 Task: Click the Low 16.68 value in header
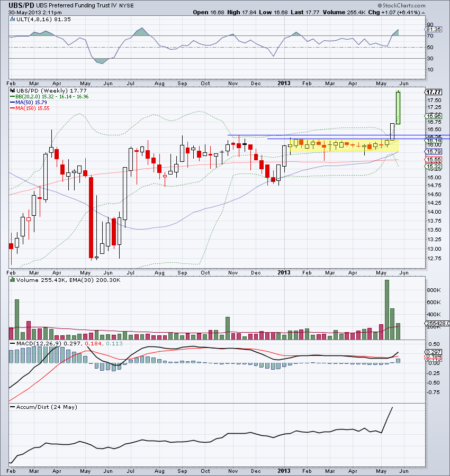273,13
